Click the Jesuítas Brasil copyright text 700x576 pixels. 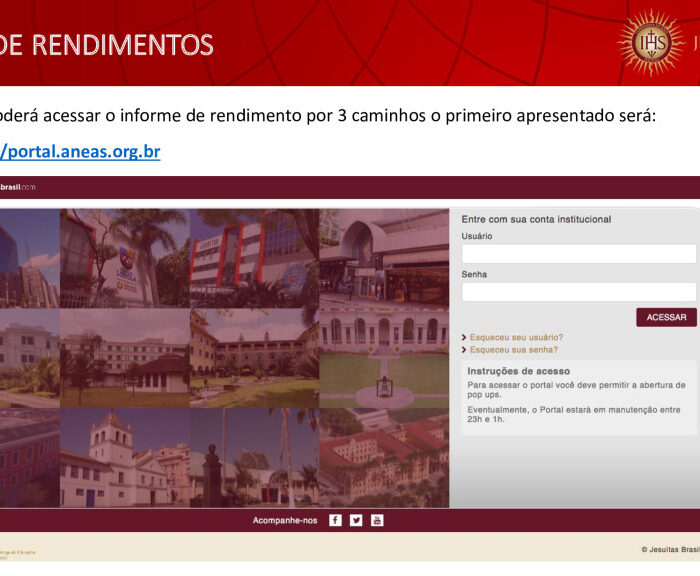669,550
